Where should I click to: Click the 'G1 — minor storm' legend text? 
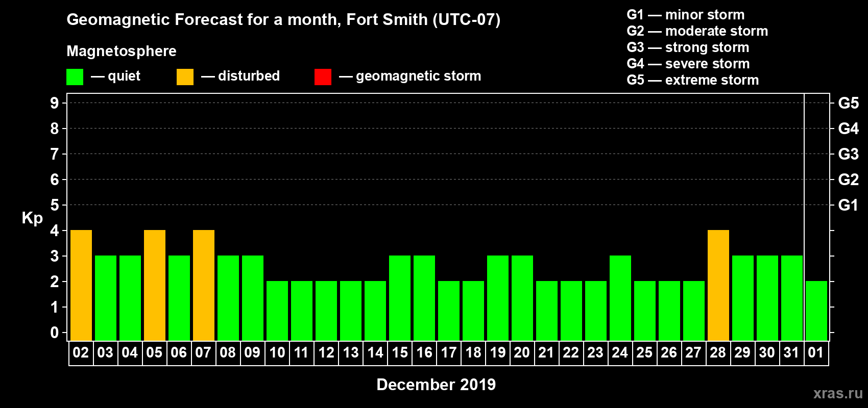(x=686, y=15)
